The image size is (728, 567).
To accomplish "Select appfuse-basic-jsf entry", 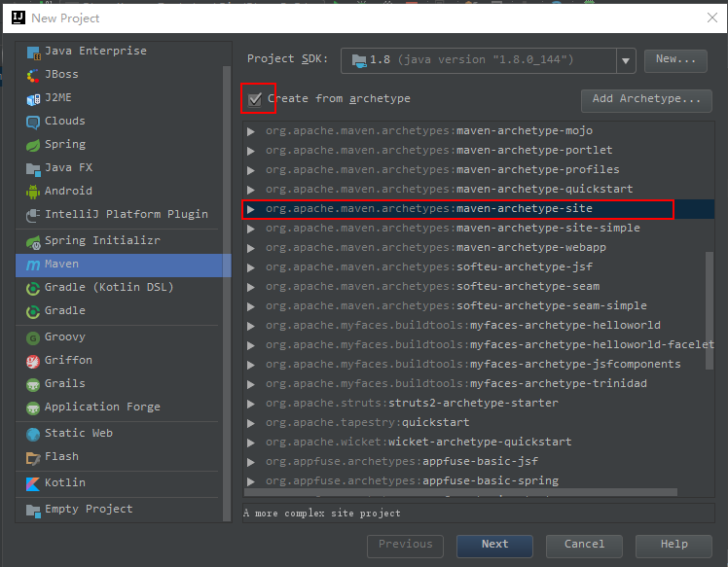I will (x=478, y=462).
